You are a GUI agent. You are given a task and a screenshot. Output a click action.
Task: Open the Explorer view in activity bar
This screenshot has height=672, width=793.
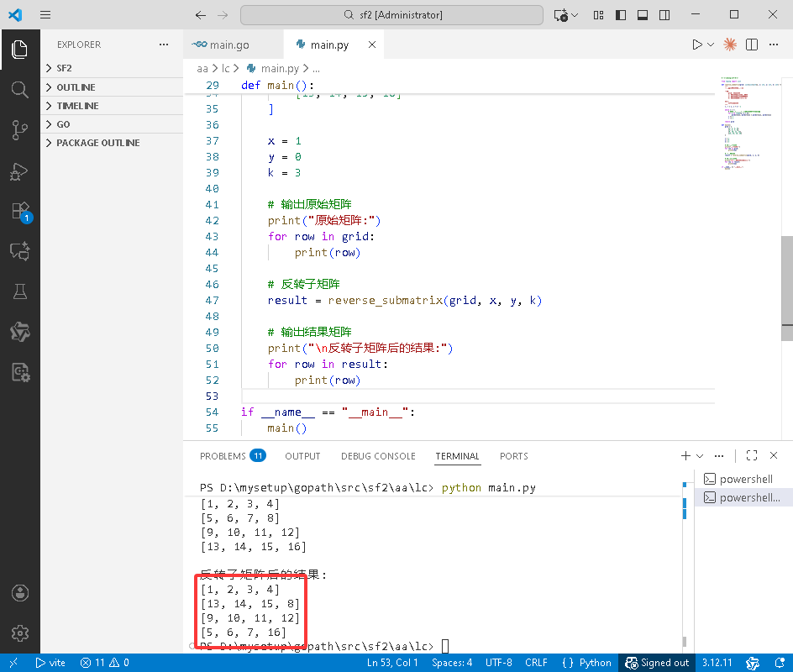19,49
